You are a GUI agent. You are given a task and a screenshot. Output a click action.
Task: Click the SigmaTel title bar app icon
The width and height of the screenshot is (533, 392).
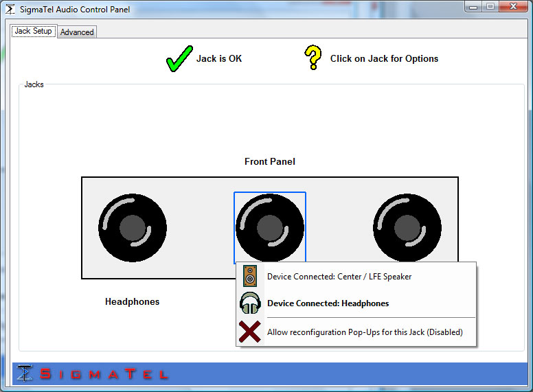tap(10, 9)
